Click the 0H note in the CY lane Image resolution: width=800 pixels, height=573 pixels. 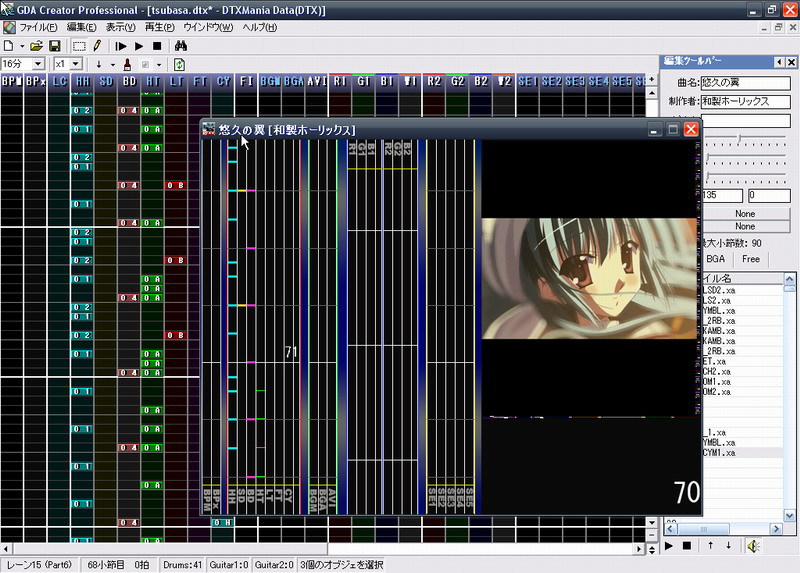click(223, 522)
